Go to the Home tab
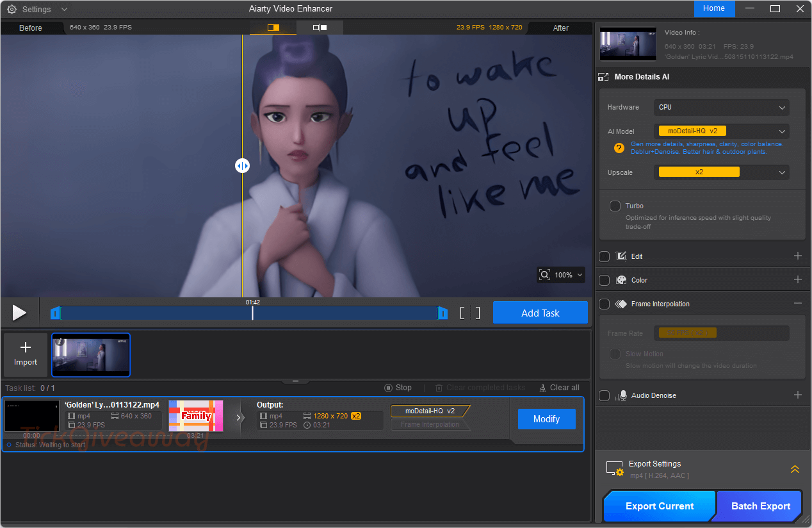Screen dimensions: 812x528 click(714, 8)
